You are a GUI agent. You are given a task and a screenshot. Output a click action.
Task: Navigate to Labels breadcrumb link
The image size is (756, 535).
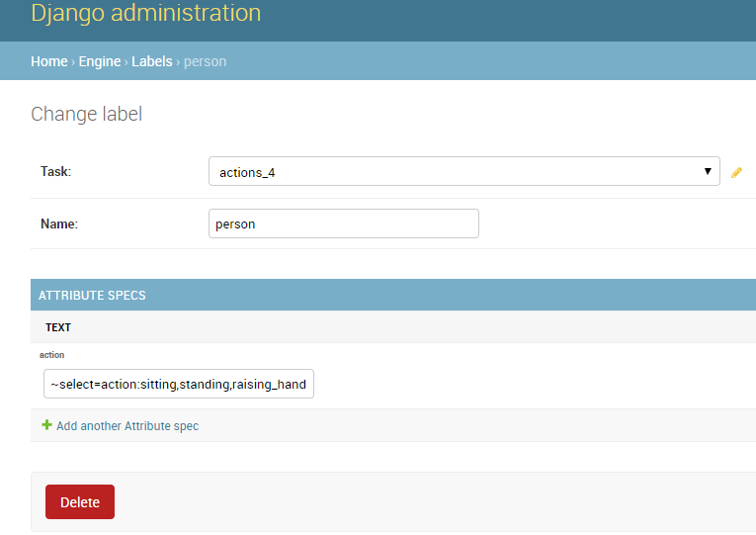point(152,61)
